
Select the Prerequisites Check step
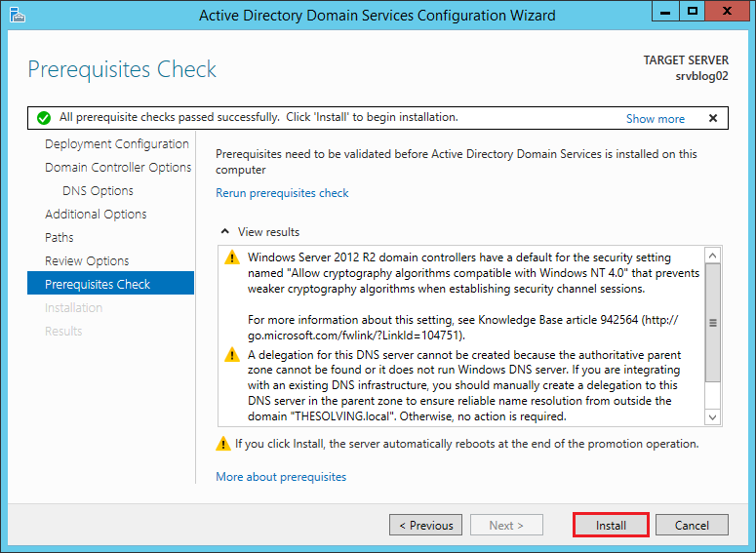point(111,283)
